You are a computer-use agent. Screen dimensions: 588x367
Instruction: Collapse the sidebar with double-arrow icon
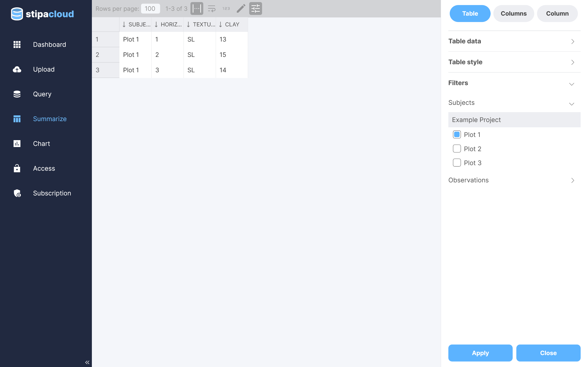pyautogui.click(x=87, y=362)
